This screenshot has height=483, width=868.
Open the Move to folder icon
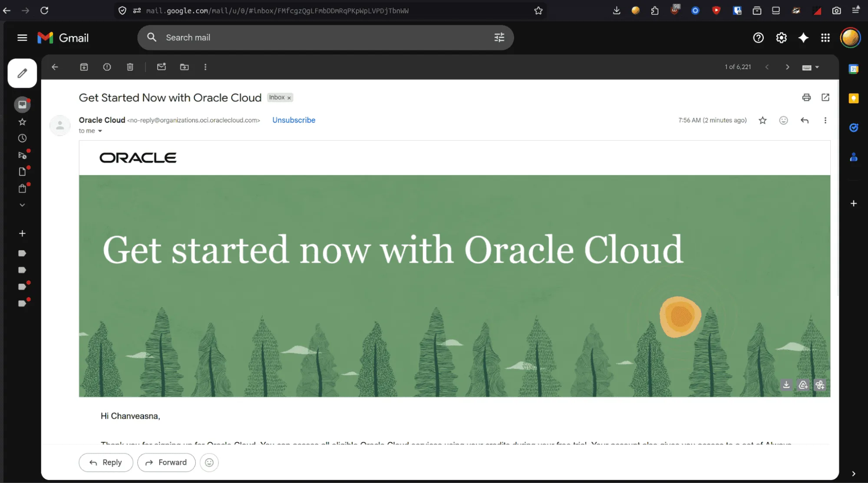tap(185, 67)
